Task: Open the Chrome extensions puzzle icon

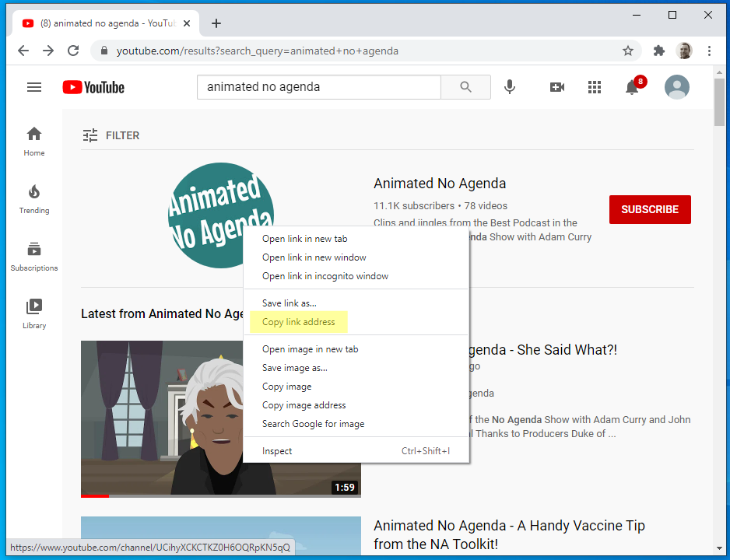Action: (x=658, y=51)
